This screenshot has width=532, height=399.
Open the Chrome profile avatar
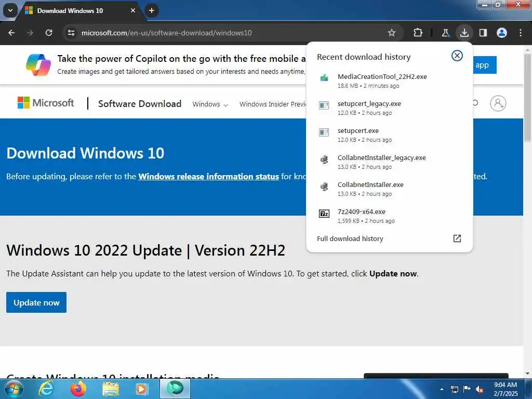click(502, 33)
